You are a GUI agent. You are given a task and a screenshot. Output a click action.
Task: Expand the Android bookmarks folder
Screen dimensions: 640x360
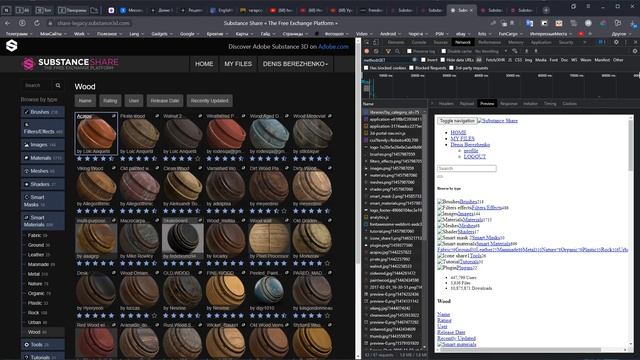tap(390, 34)
